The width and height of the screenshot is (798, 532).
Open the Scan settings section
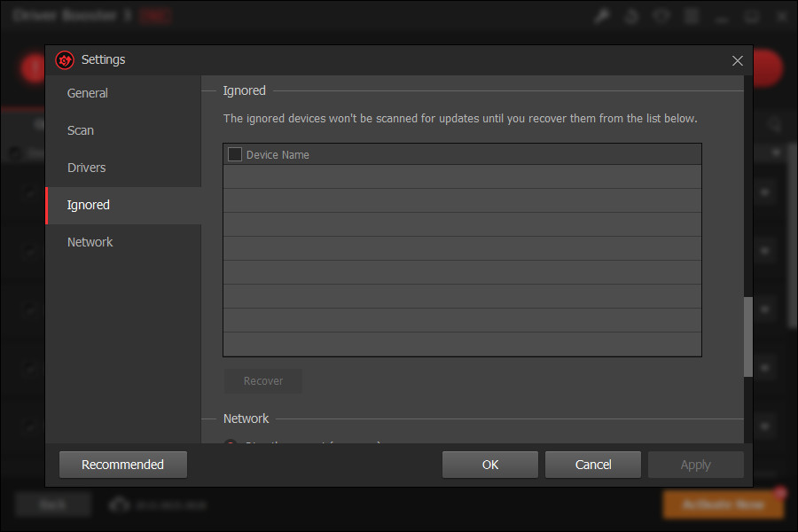click(x=80, y=130)
